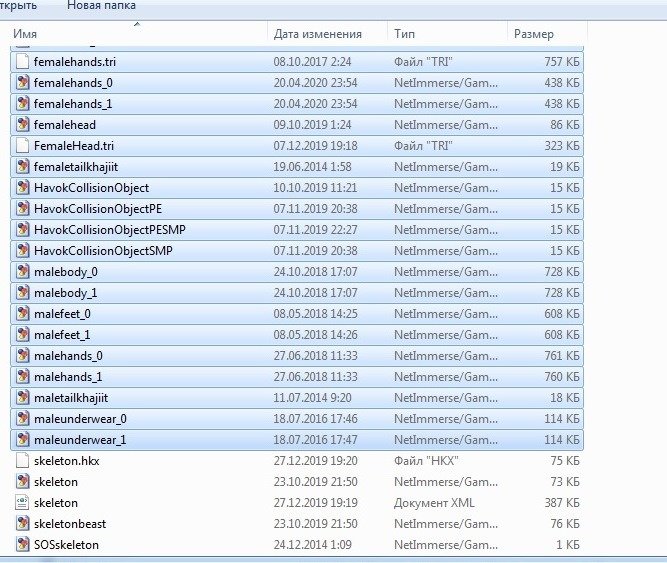Select the HavokCollisionObjectPESMP file name
The image size is (667, 563).
coord(98,230)
